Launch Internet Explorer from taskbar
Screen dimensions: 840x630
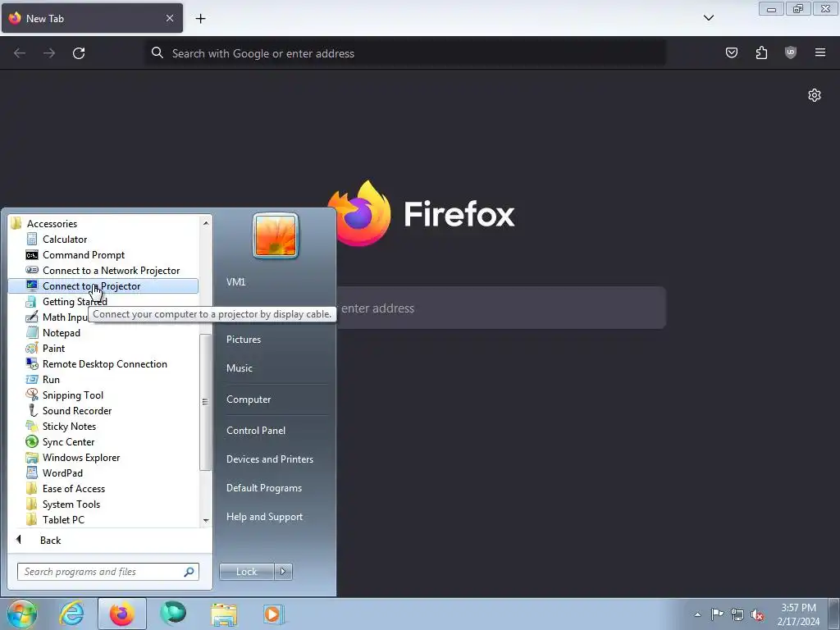point(72,614)
